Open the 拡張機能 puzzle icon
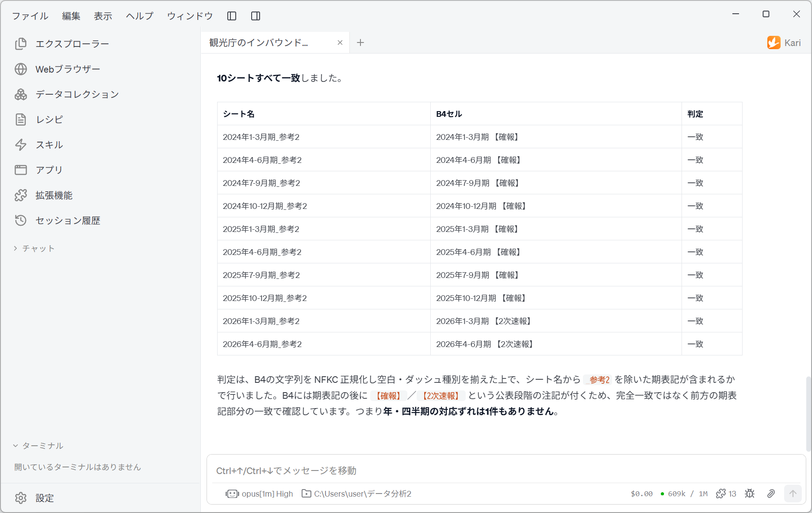This screenshot has width=812, height=513. (21, 195)
